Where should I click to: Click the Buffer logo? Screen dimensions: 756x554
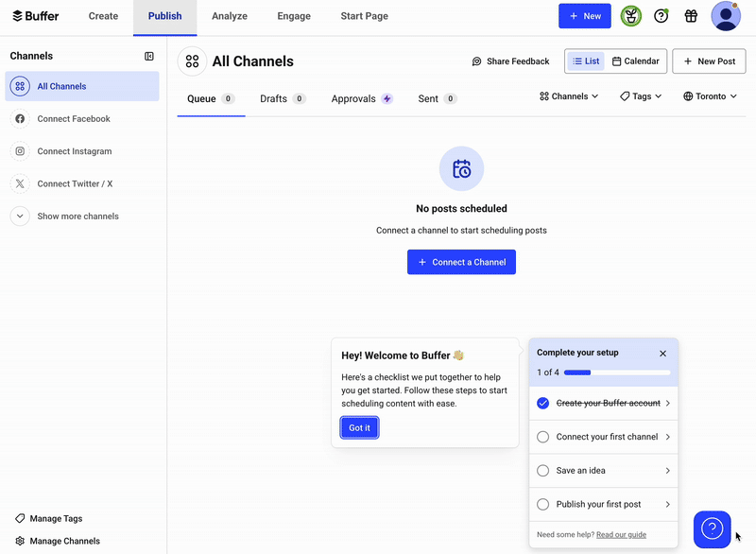pos(35,16)
